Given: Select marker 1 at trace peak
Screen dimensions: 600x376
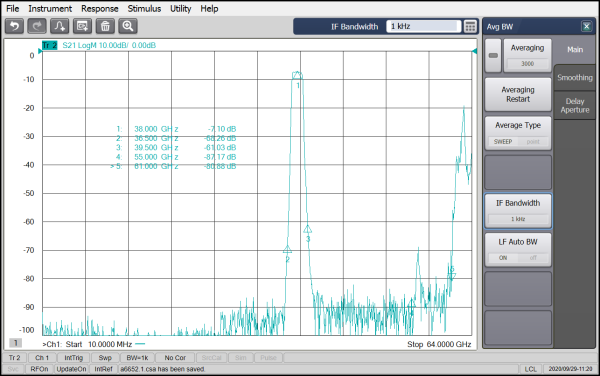Looking at the screenshot, I should pyautogui.click(x=297, y=75).
